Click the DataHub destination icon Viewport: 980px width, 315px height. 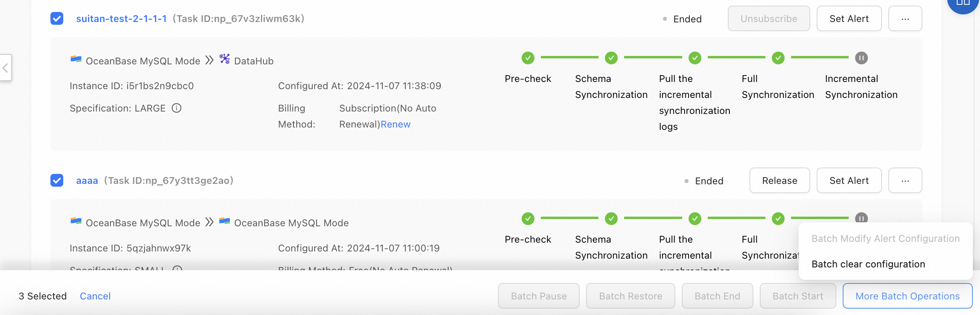tap(225, 59)
